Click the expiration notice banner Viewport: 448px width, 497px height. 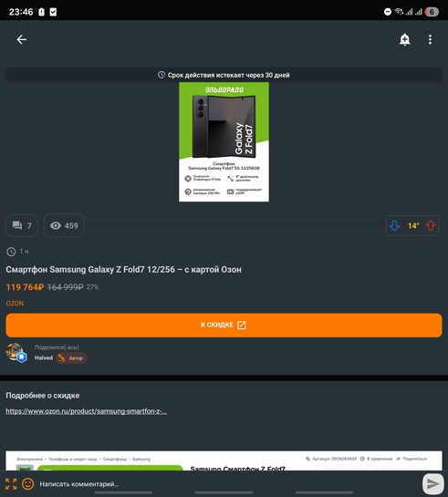[224, 75]
